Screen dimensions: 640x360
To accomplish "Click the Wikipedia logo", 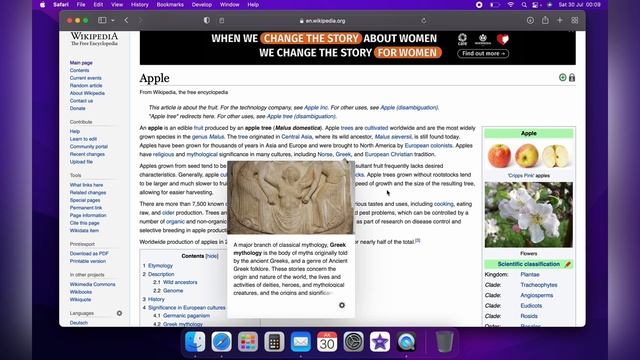I will (x=94, y=39).
